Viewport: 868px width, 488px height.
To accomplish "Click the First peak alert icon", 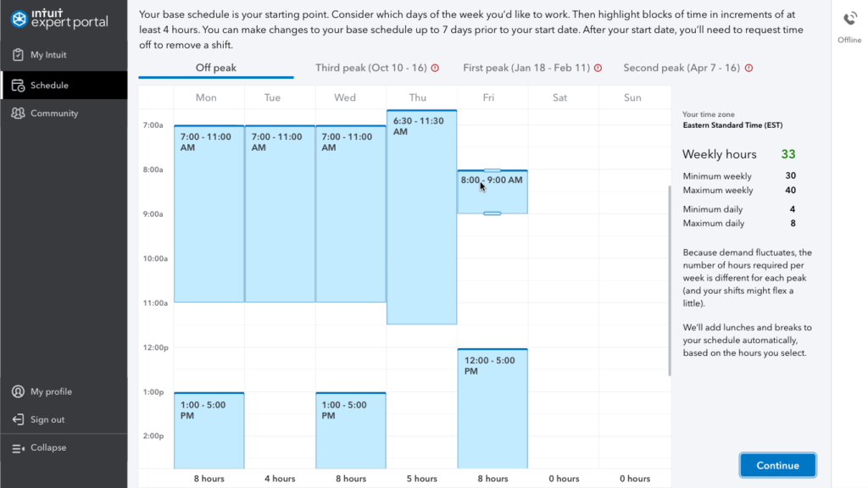I will pyautogui.click(x=598, y=69).
